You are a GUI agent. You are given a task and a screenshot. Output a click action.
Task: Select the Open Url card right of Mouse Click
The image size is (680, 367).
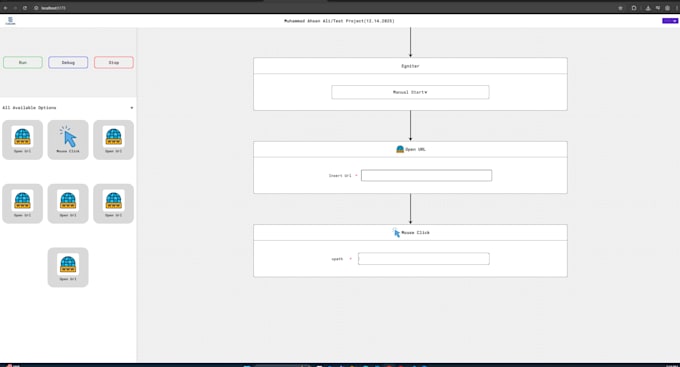coord(114,140)
